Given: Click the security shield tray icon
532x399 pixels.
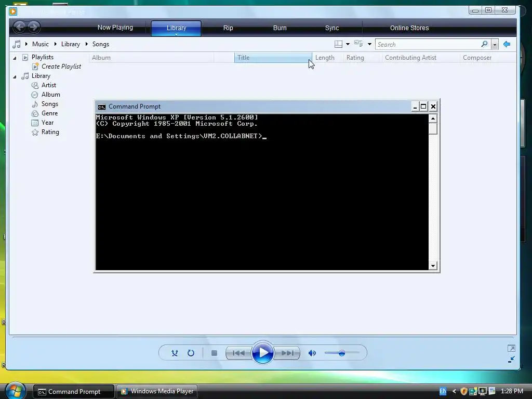Looking at the screenshot, I should (x=464, y=391).
